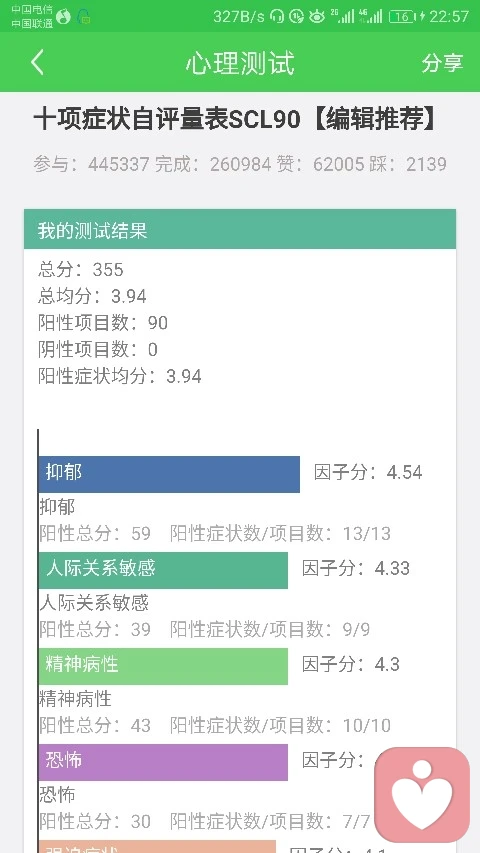The width and height of the screenshot is (480, 853).
Task: Tap the back arrow in header
Action: (x=38, y=62)
